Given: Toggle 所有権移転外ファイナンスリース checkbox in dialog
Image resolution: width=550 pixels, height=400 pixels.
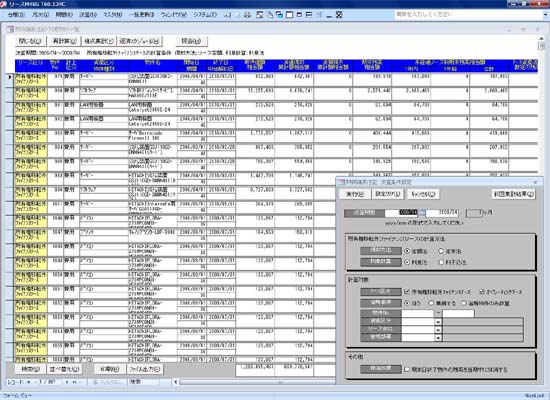Looking at the screenshot, I should pyautogui.click(x=407, y=292).
